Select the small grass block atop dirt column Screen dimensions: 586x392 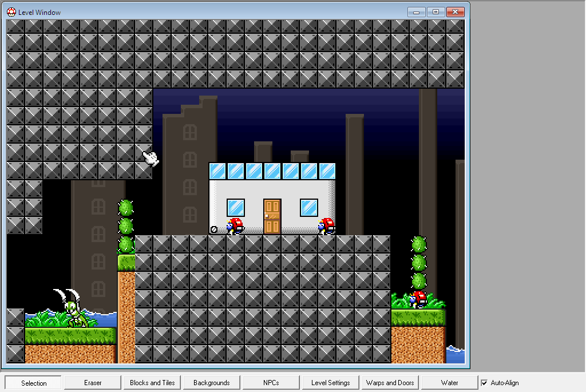tap(126, 263)
